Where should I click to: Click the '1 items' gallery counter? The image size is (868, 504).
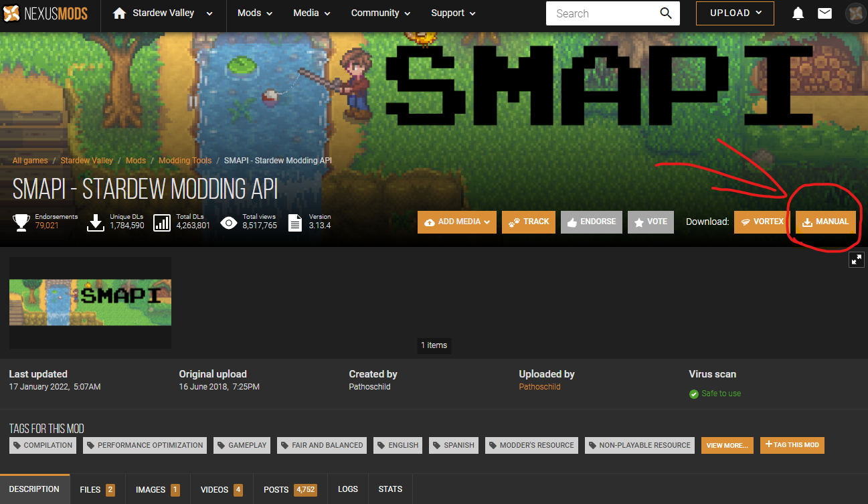[434, 345]
